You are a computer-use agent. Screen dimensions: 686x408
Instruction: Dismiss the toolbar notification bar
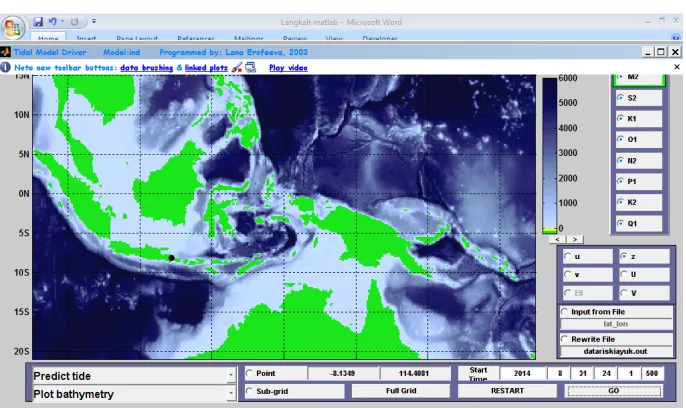coord(677,67)
